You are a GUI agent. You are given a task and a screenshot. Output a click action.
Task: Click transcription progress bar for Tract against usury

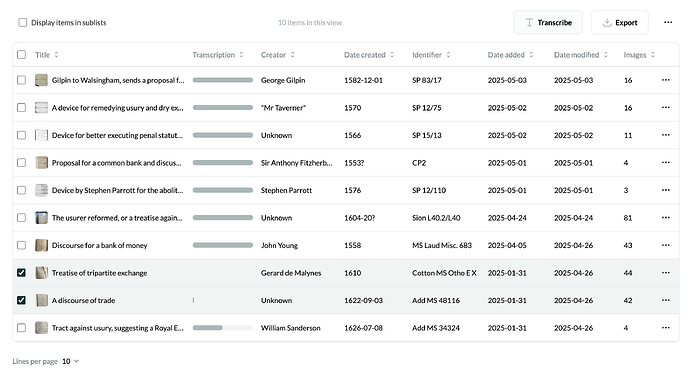click(223, 328)
